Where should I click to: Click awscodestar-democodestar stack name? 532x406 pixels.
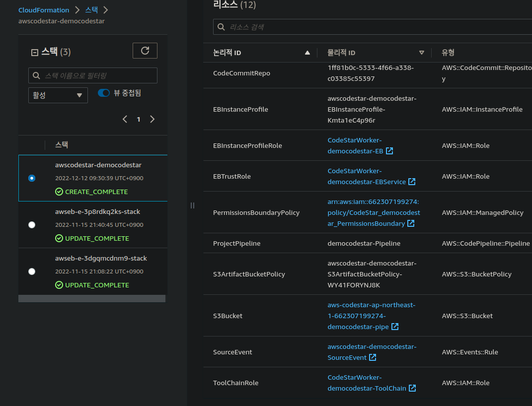click(x=98, y=165)
